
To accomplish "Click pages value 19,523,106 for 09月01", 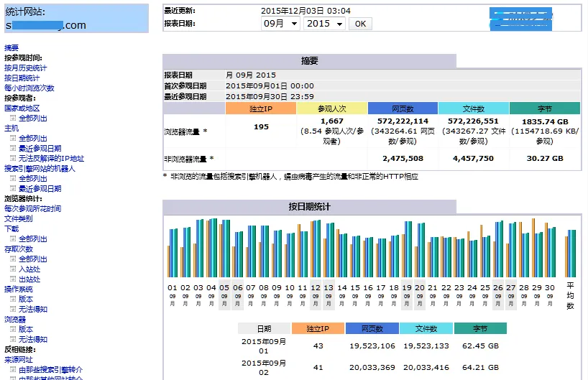I will pos(372,346).
